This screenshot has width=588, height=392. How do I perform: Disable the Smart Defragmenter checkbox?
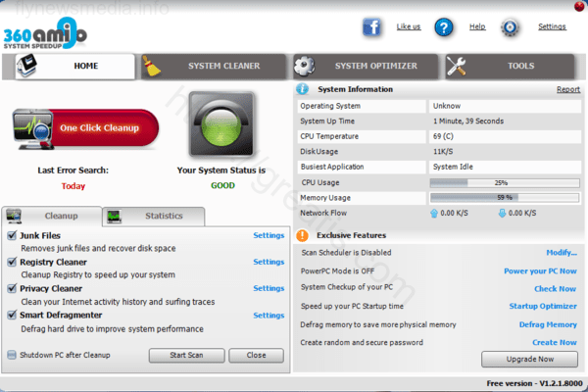click(x=12, y=316)
